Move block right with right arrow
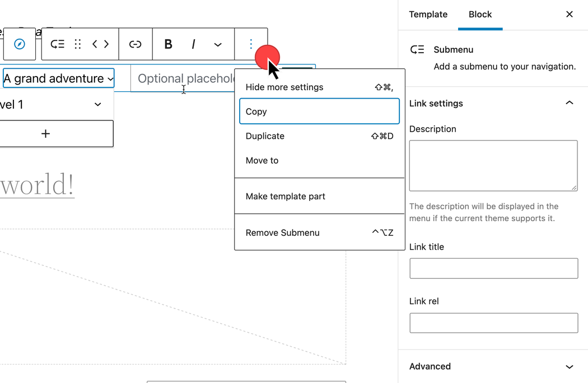Image resolution: width=588 pixels, height=383 pixels. [x=106, y=44]
